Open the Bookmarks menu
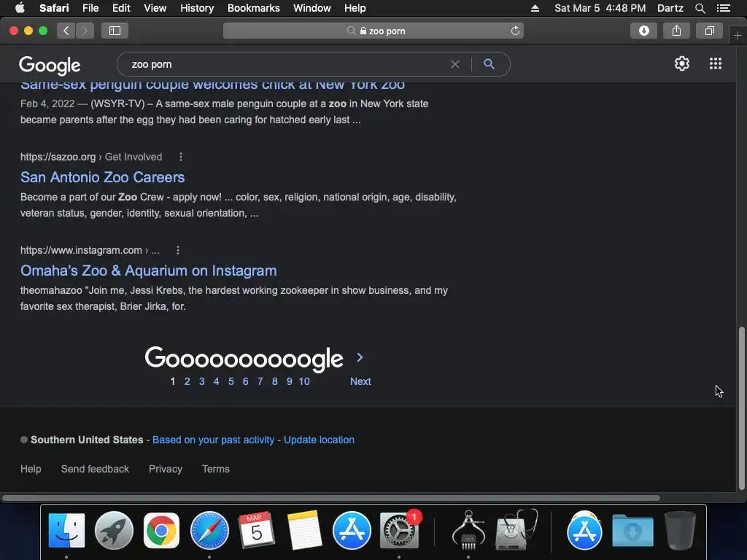747x560 pixels. pyautogui.click(x=253, y=8)
